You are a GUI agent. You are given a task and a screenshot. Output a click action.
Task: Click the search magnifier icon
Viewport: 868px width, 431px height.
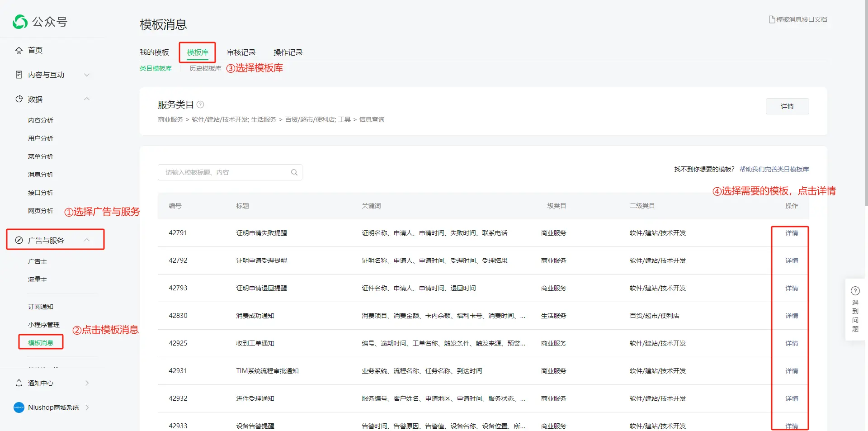[294, 172]
